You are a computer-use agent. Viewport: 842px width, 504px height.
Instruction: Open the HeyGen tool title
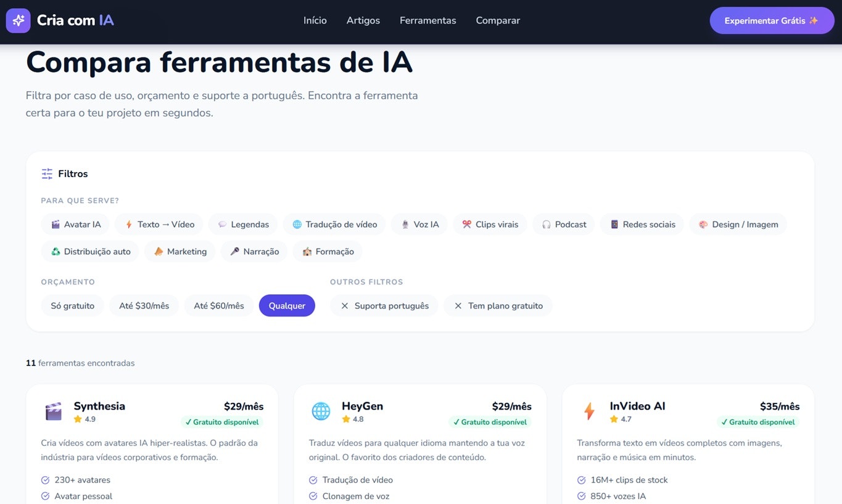[363, 406]
